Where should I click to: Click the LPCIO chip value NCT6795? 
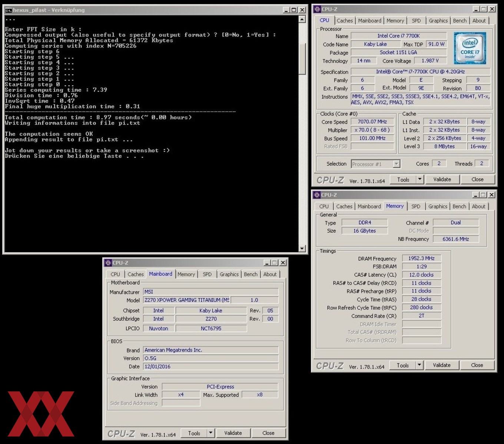(x=211, y=328)
